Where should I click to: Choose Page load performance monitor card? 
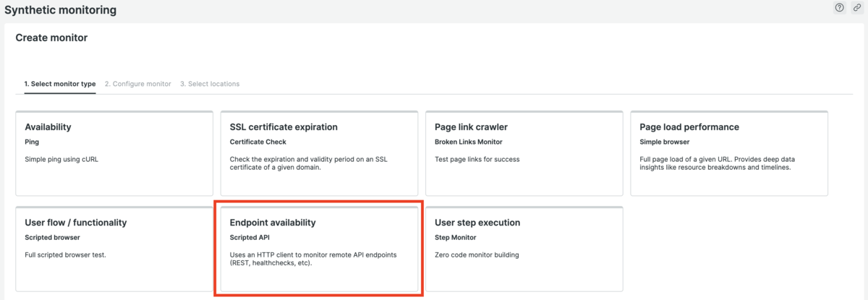coord(729,153)
